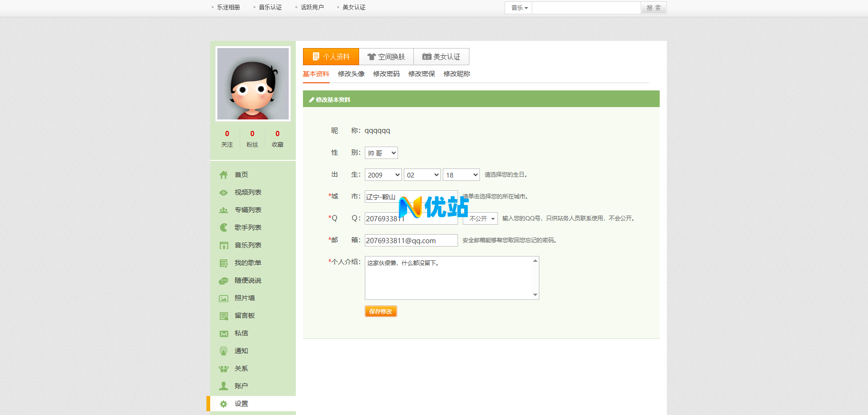Viewport: 868px width, 415px height.
Task: Click the 搜索 button in top bar
Action: pyautogui.click(x=653, y=8)
